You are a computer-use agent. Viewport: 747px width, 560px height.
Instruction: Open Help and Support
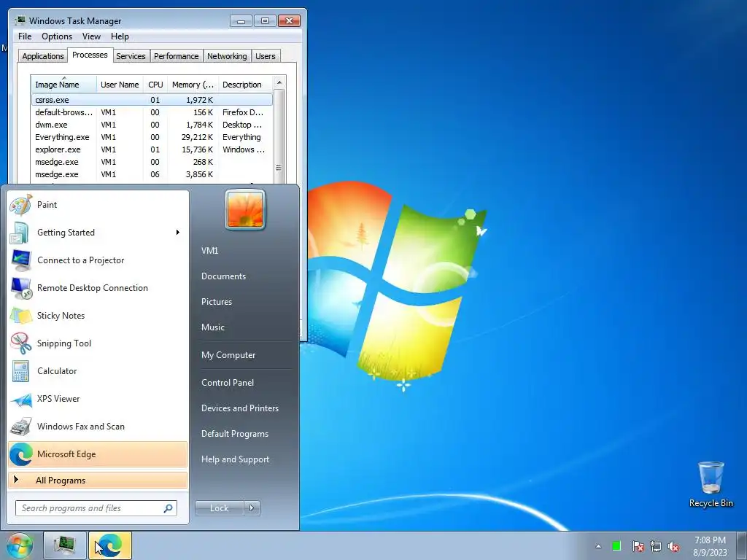235,459
